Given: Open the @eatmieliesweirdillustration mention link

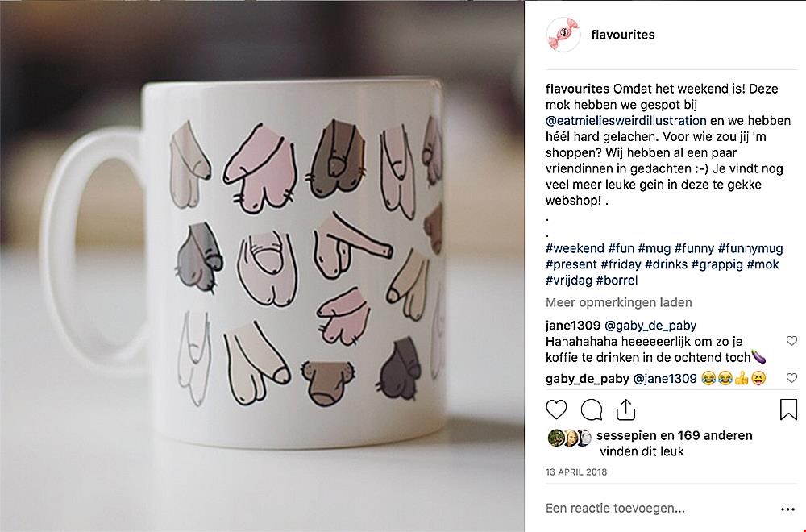Looking at the screenshot, I should click(x=625, y=121).
